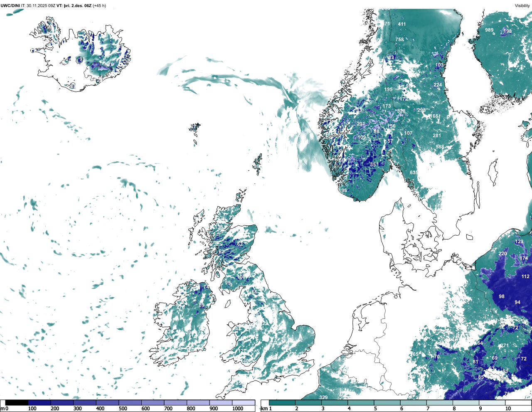Screen dimensions: 532x412
Task: Click the '(+45 h)' forecast offset text
Action: [99, 5]
